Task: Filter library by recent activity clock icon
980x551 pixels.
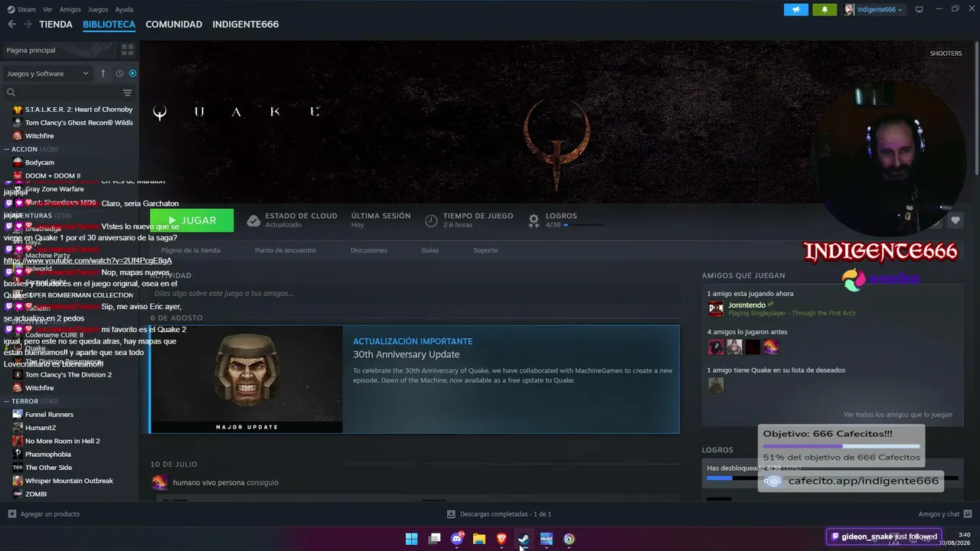Action: point(119,73)
